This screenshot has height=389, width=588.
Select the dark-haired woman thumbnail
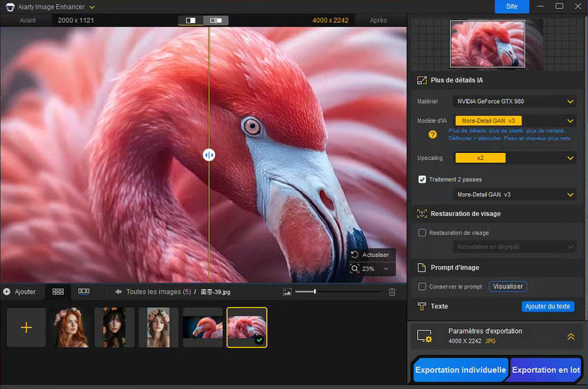pos(114,327)
